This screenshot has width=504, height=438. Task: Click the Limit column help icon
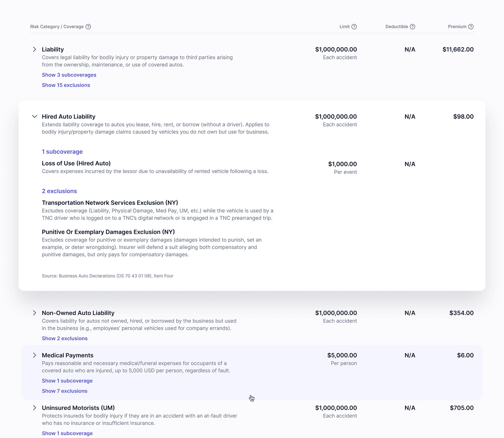click(x=354, y=27)
